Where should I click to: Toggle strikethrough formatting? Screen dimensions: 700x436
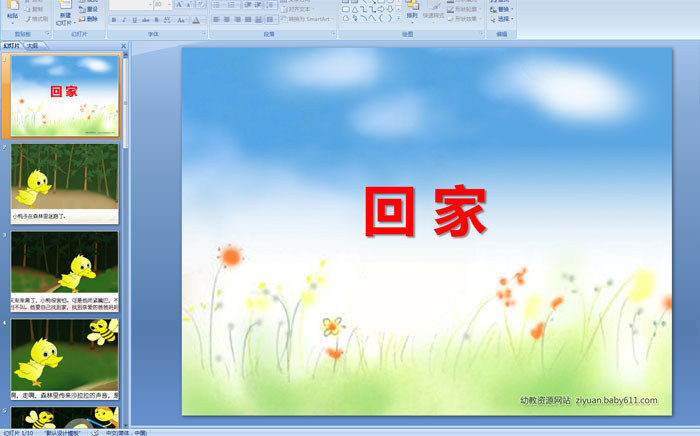click(146, 20)
